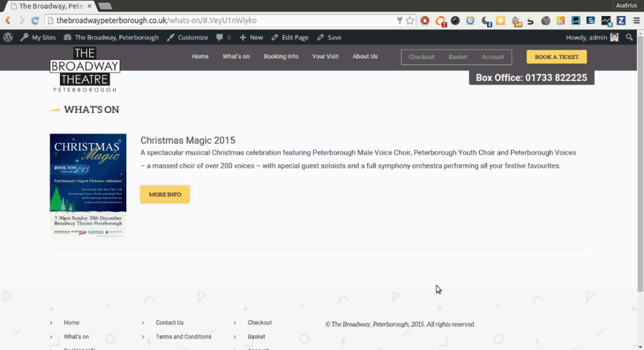This screenshot has height=350, width=644.
Task: Bookmark this page with the star icon
Action: (x=410, y=20)
